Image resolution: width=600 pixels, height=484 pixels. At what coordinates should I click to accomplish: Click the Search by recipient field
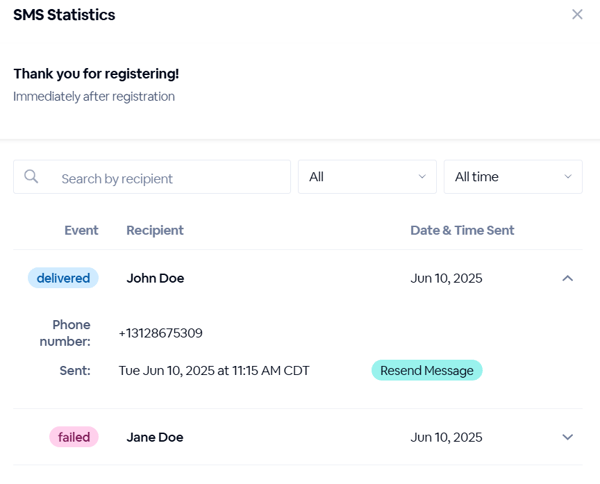coord(152,177)
